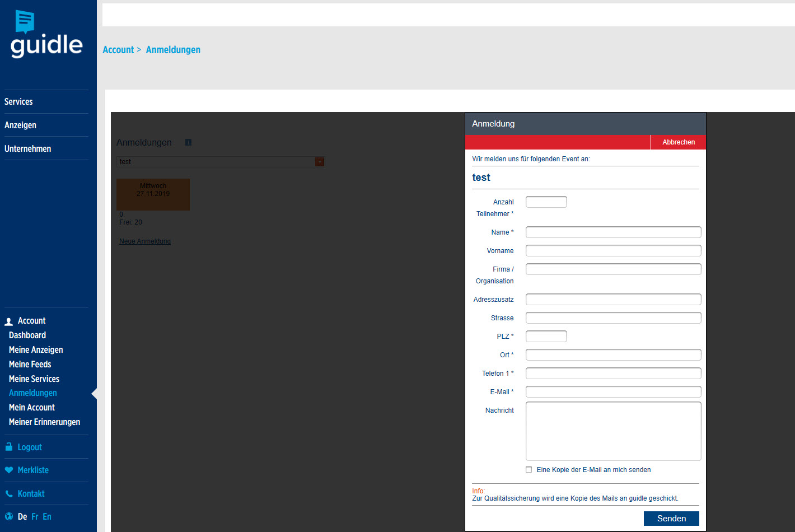Switch language to Fr

35,517
